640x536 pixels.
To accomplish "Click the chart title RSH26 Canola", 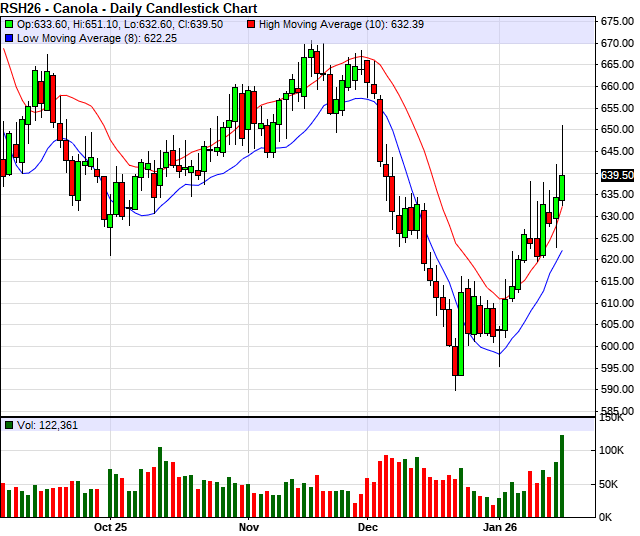I will coord(128,7).
